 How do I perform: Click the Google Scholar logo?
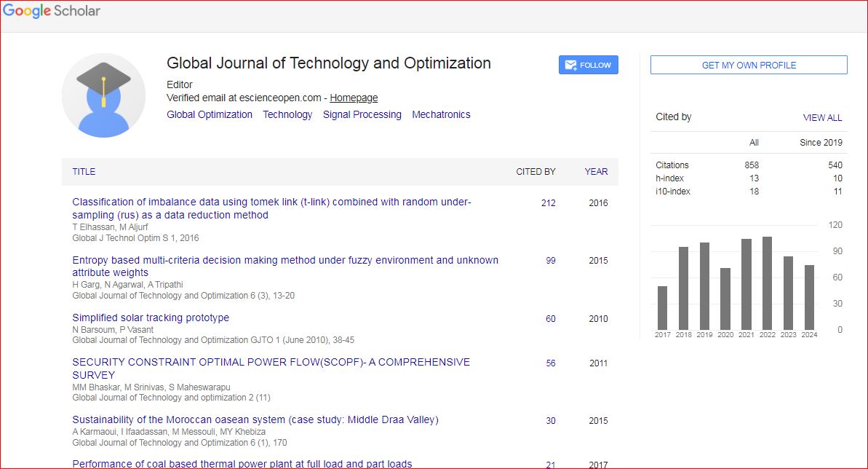point(52,11)
